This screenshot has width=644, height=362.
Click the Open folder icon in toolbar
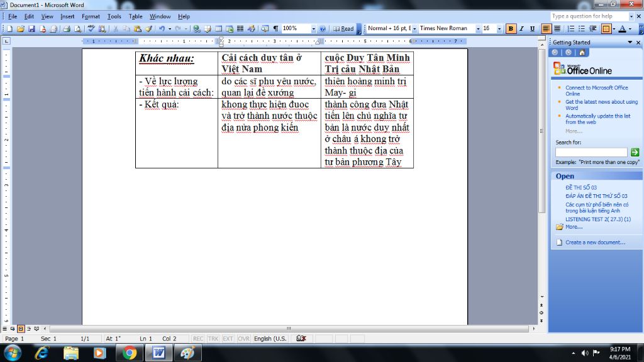[21, 29]
